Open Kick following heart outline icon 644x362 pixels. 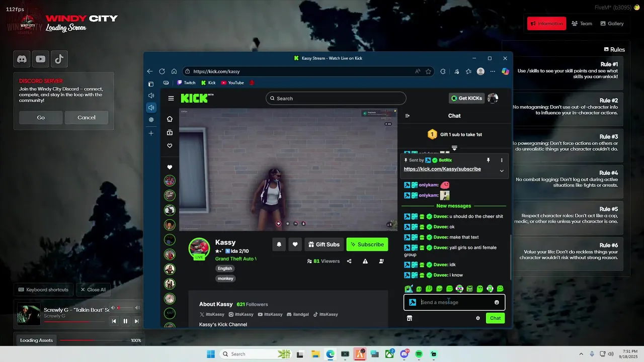click(170, 146)
